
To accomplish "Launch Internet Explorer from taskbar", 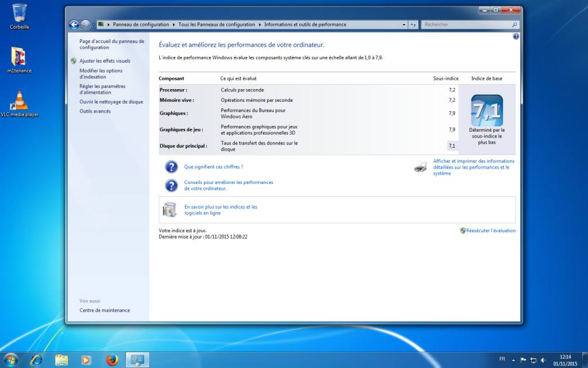I will 36,360.
